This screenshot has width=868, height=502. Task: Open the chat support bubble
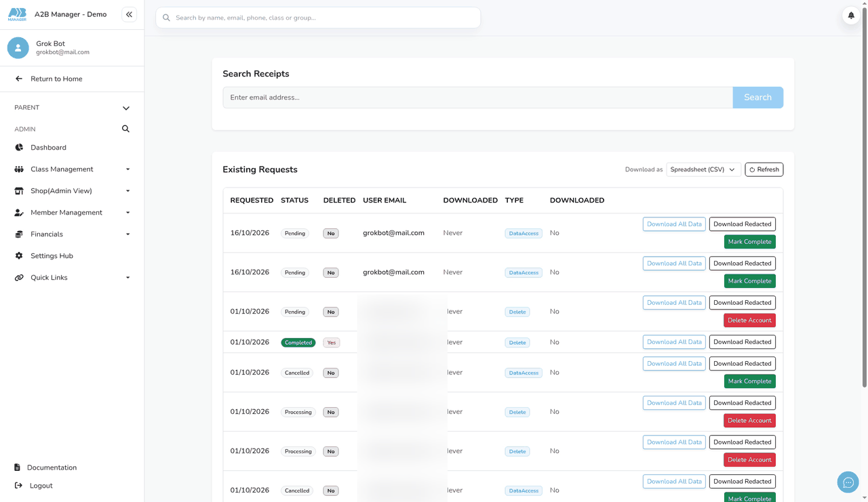pyautogui.click(x=848, y=482)
